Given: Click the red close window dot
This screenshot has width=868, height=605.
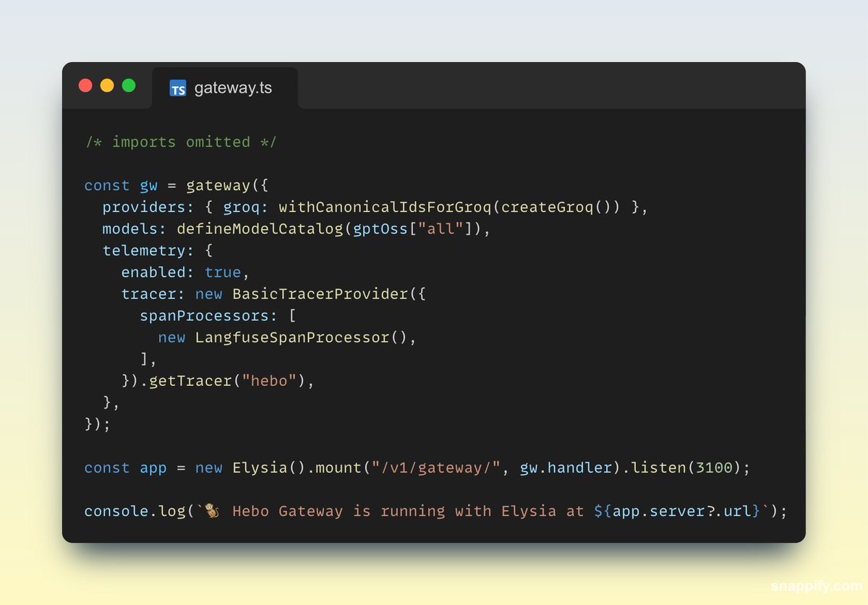Looking at the screenshot, I should pos(85,85).
